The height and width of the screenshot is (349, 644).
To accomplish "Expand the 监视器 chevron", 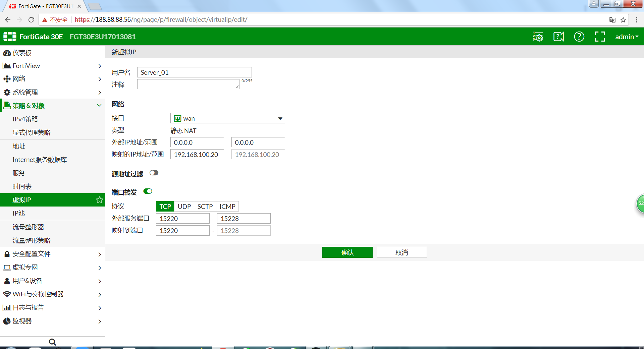I will [100, 322].
